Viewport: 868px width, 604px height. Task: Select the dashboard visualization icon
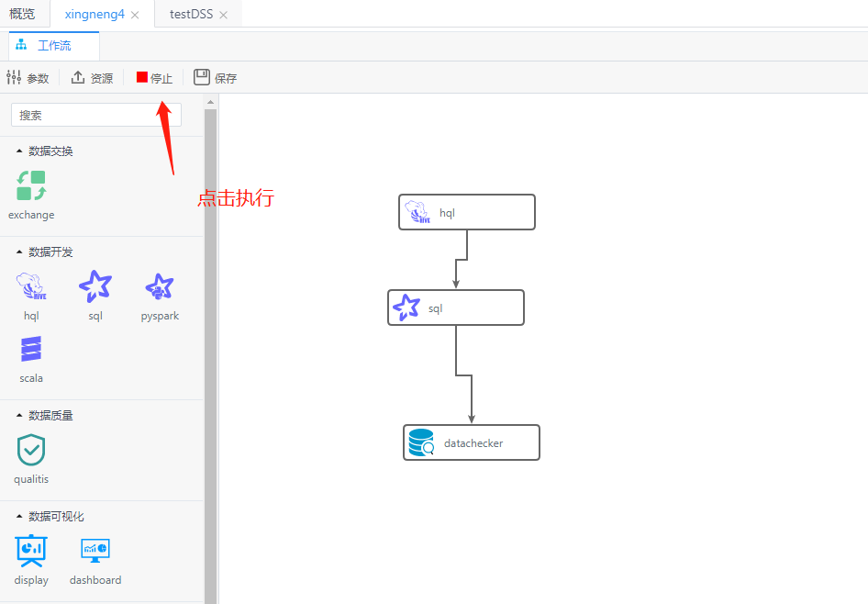pyautogui.click(x=95, y=552)
